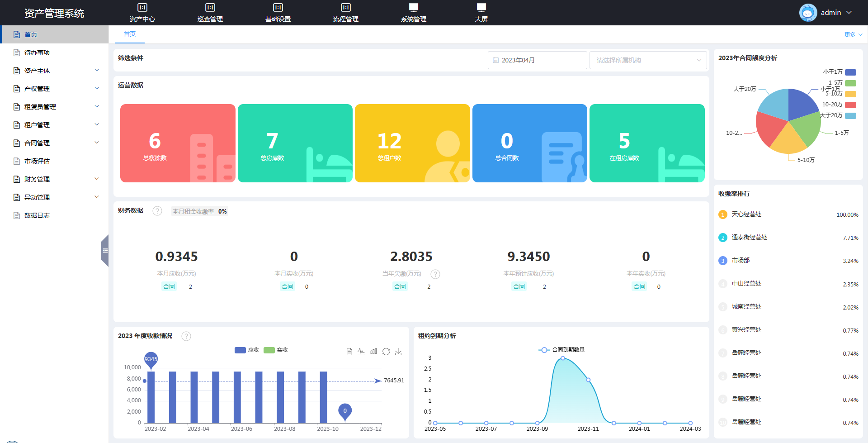Viewport: 868px width, 443px height.
Task: Expand the 合同管理 sidebar menu
Action: click(x=54, y=143)
